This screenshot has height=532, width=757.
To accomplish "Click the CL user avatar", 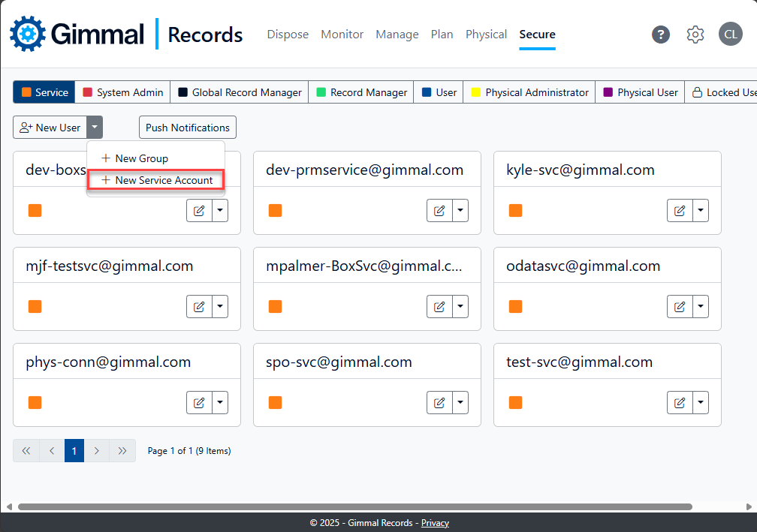I will pyautogui.click(x=730, y=35).
